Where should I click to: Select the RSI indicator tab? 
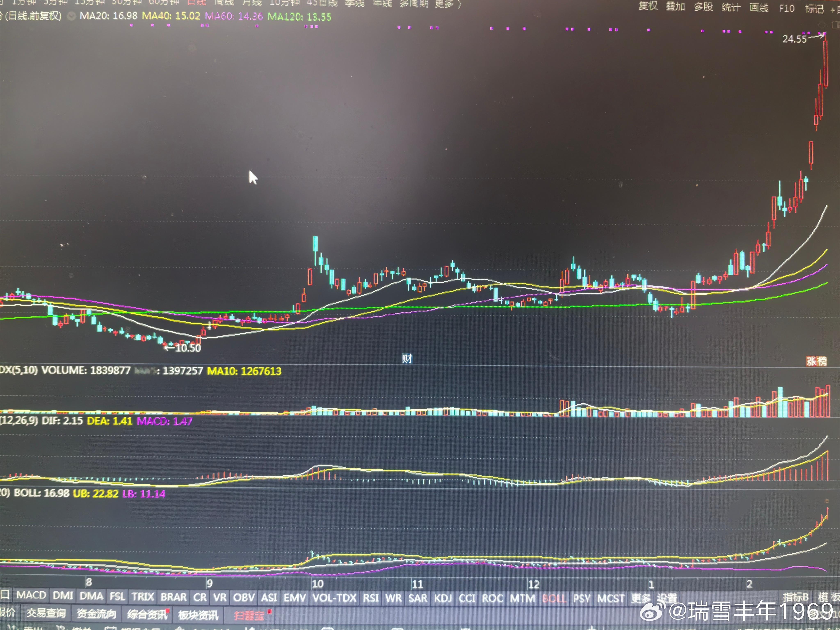click(371, 598)
